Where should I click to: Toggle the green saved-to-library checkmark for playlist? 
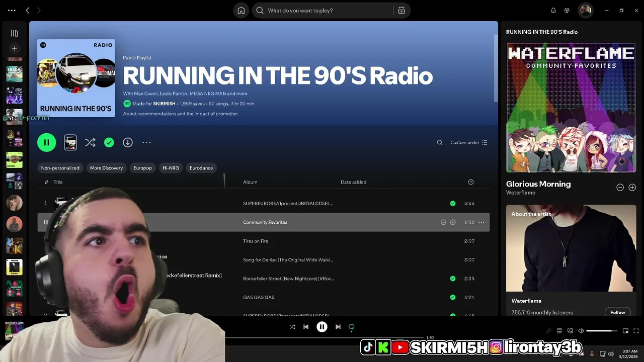109,143
